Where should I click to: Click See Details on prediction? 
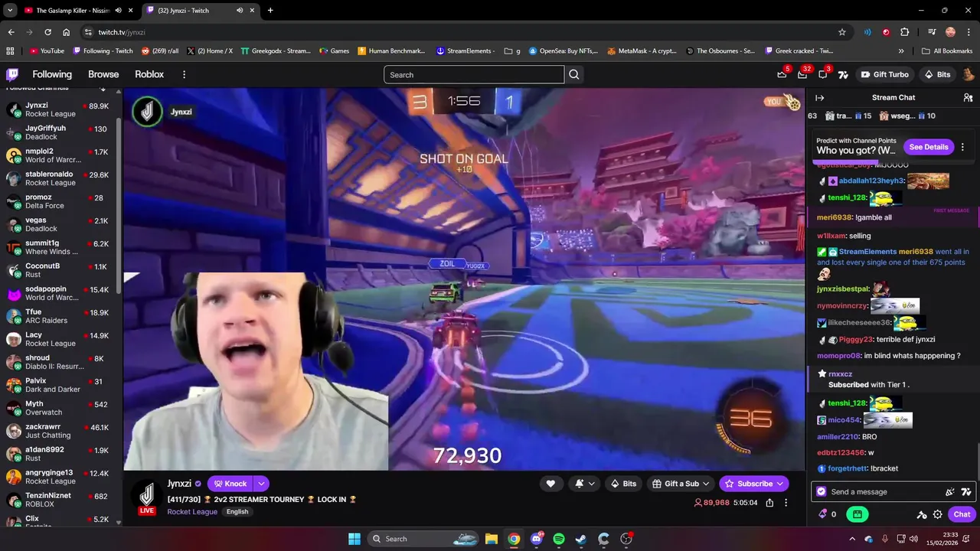(929, 147)
